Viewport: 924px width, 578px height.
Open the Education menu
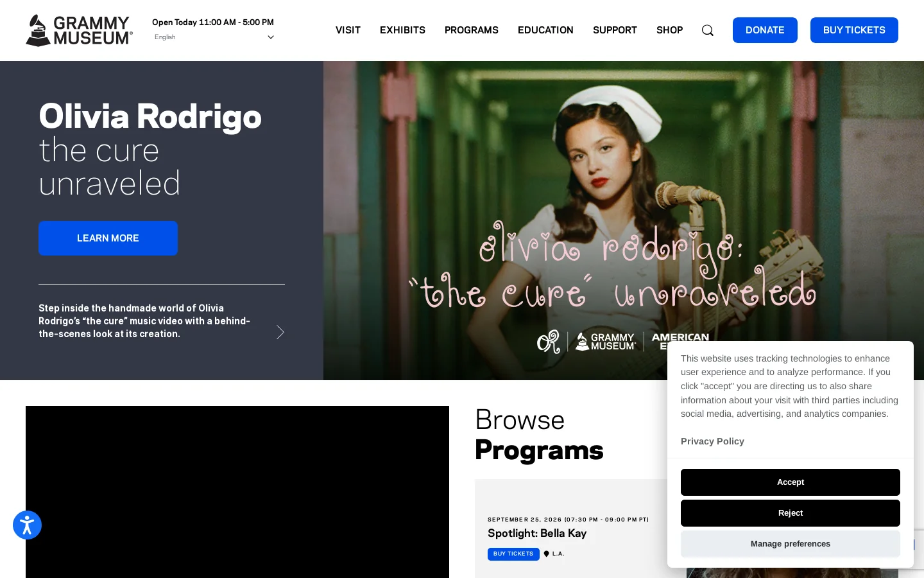point(545,30)
